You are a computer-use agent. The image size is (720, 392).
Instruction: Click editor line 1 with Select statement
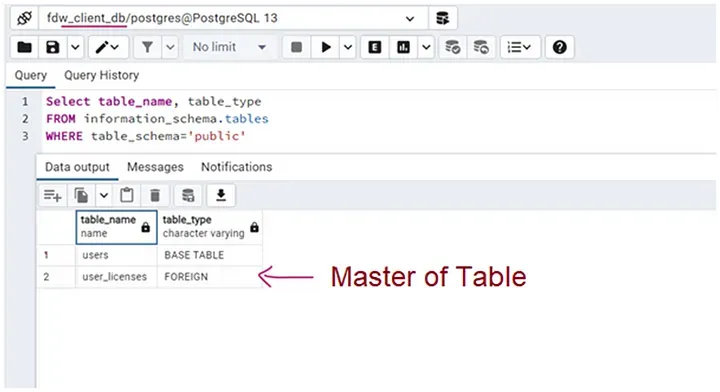point(153,101)
